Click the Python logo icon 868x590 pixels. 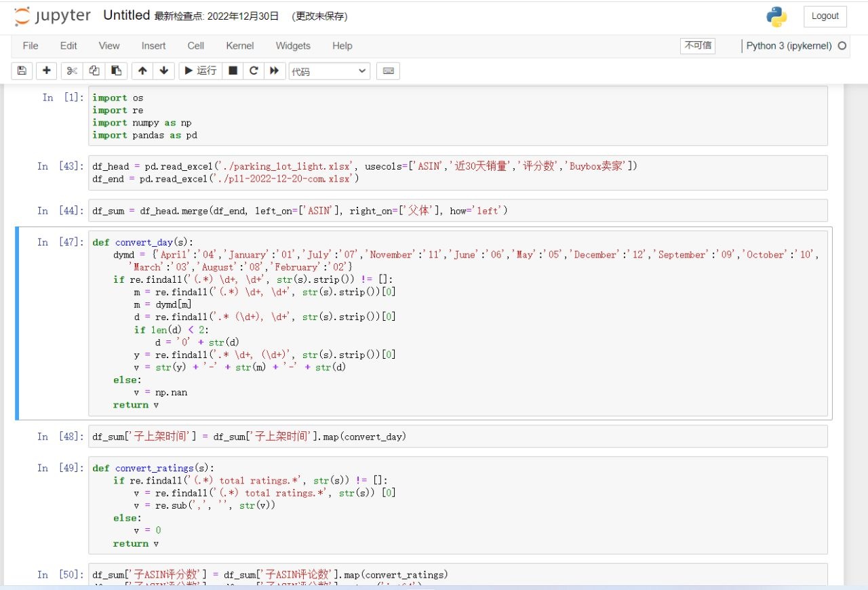(777, 17)
